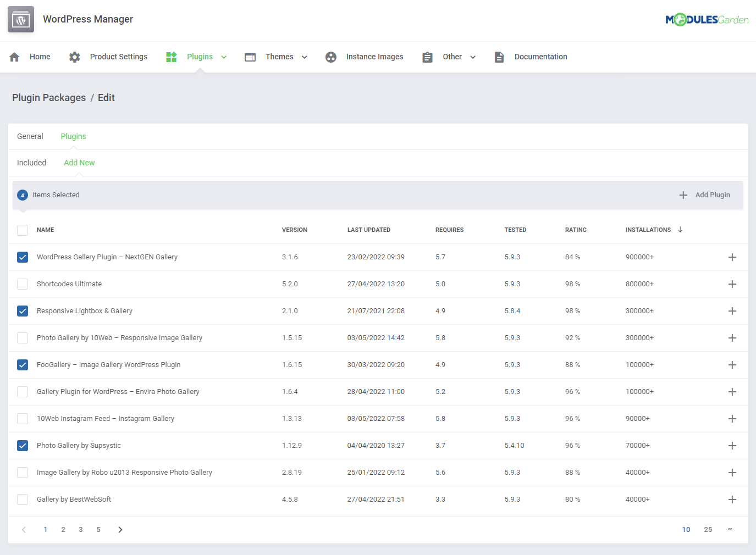Viewport: 756px width, 555px height.
Task: Open the Other dropdown menu
Action: 473,57
